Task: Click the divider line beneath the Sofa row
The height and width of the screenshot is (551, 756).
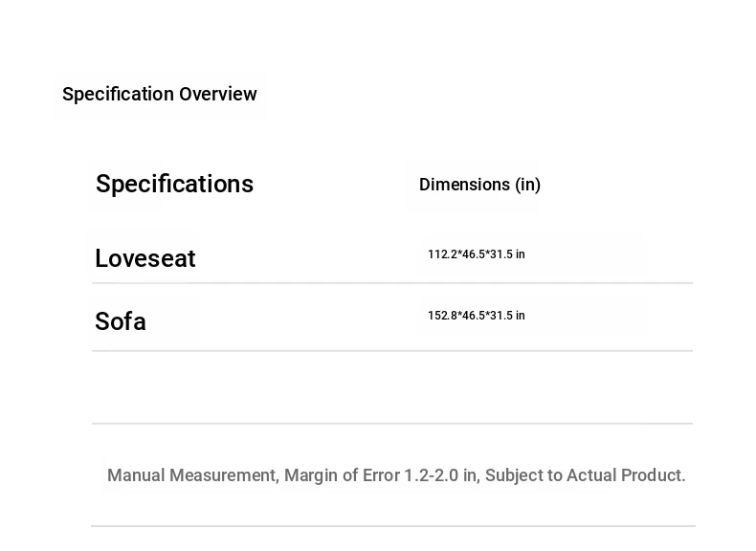Action: (x=392, y=351)
